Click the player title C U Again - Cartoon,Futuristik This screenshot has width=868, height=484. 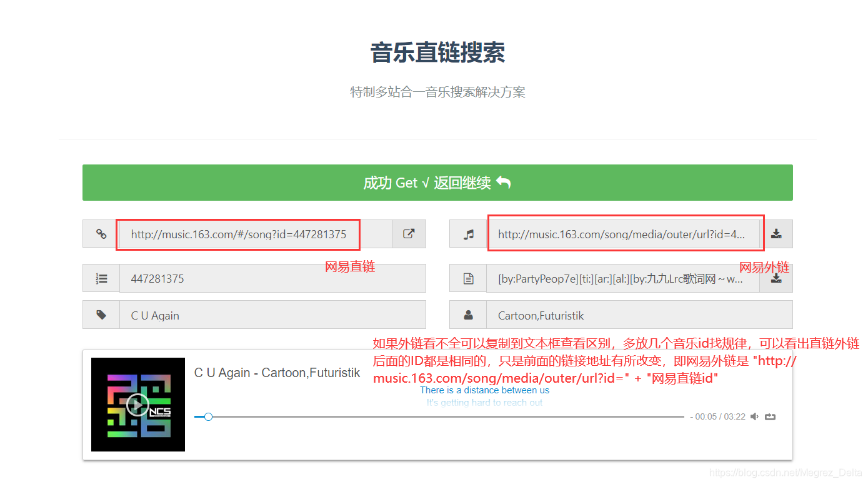click(x=277, y=373)
